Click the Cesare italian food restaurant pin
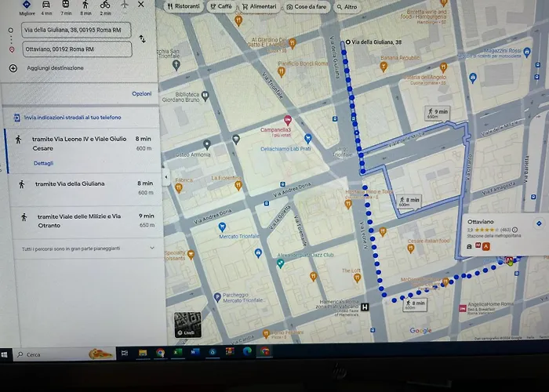The height and width of the screenshot is (392, 549). [x=411, y=249]
